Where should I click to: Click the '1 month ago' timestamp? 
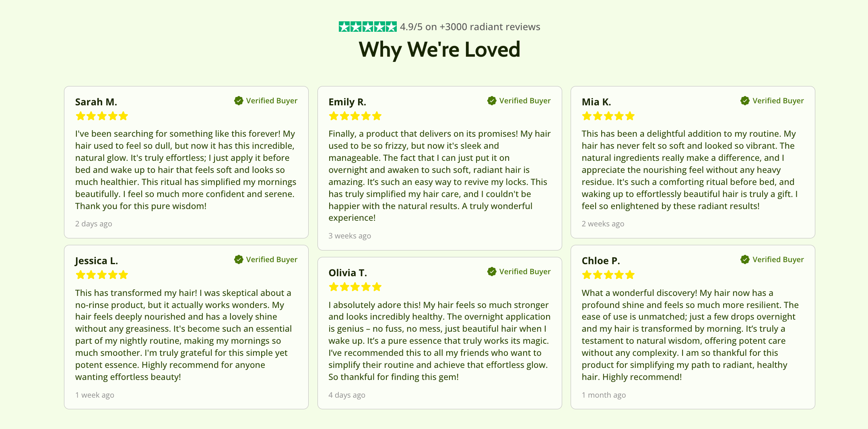coord(604,395)
